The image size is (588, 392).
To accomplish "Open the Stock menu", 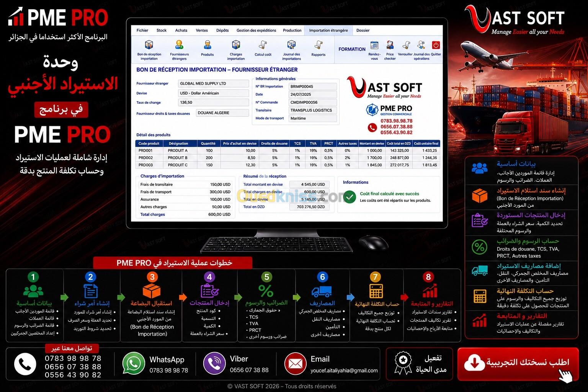I will click(162, 30).
